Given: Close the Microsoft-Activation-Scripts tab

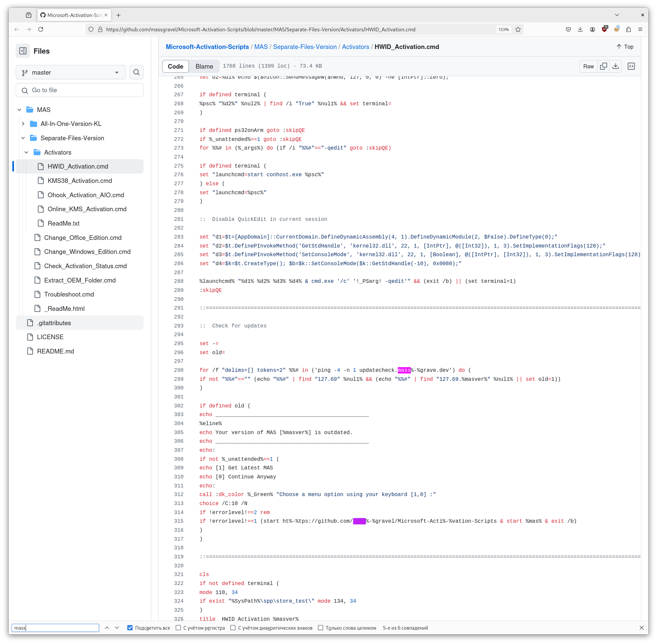Looking at the screenshot, I should (106, 15).
